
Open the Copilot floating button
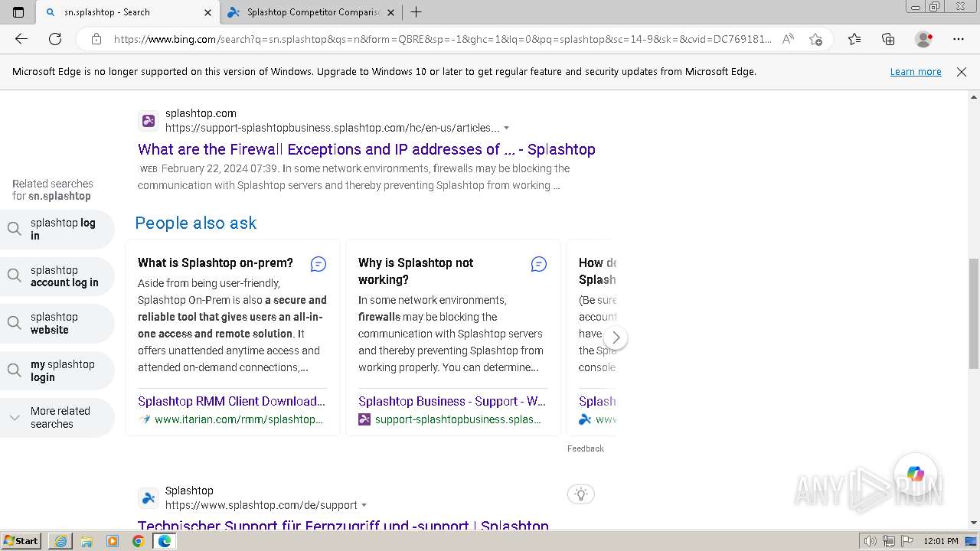(x=916, y=474)
